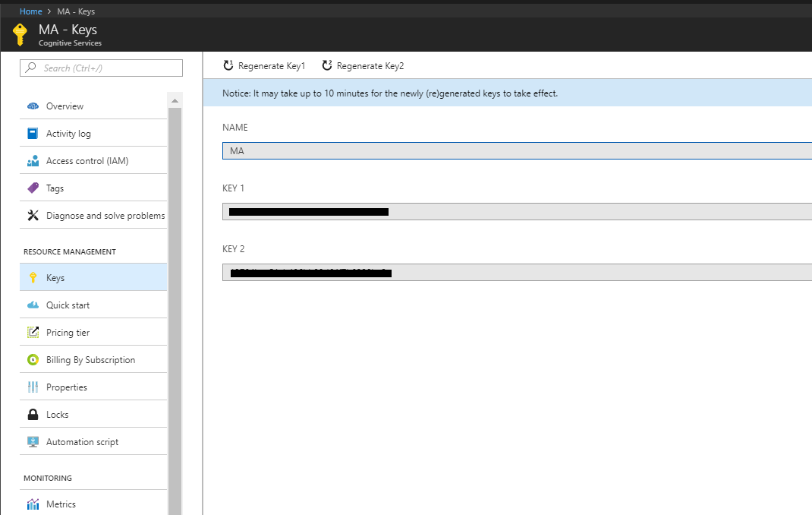
Task: Click the Quick start cloud icon
Action: point(33,305)
